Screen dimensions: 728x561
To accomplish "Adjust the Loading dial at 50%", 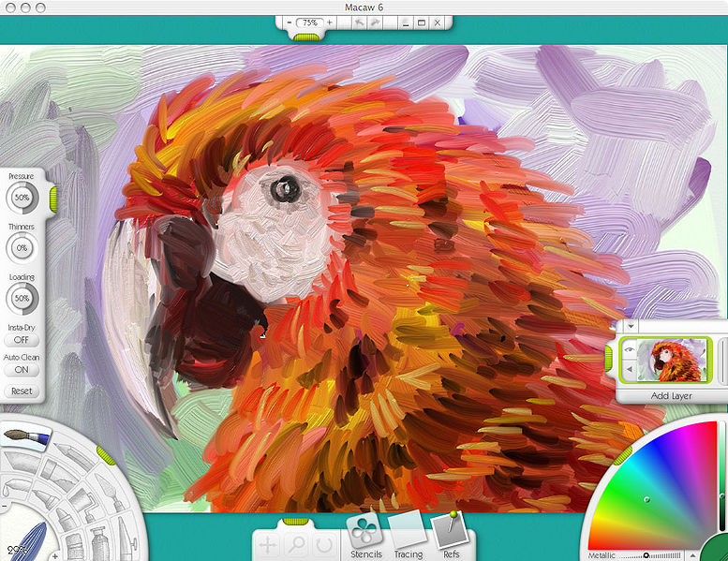I will (x=22, y=299).
